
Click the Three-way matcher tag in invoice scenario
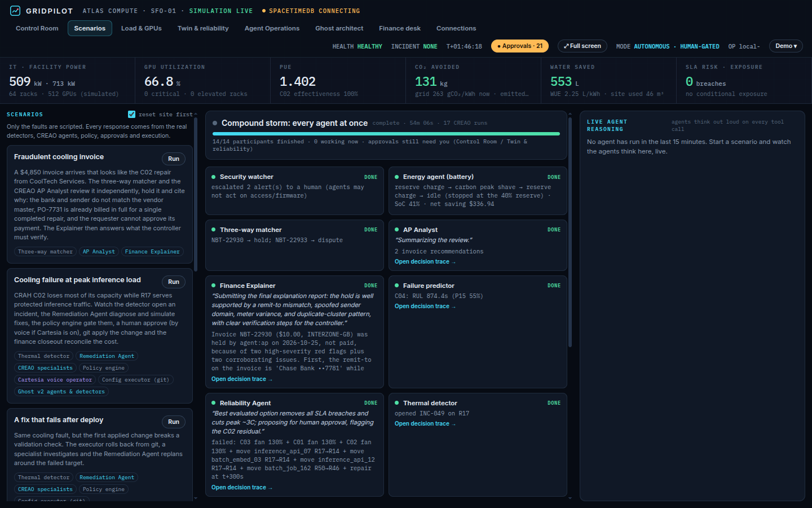click(x=45, y=252)
